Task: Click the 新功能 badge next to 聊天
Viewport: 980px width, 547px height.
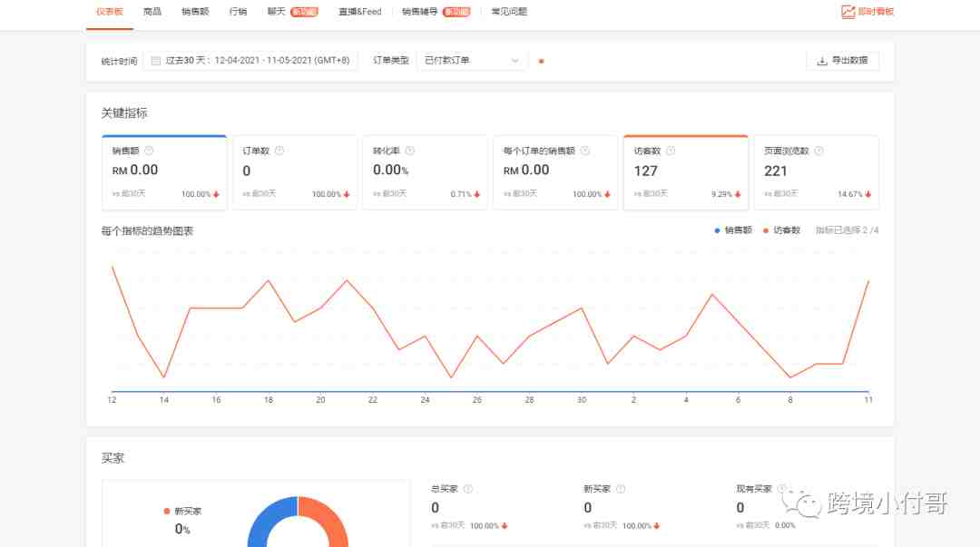Action: [304, 11]
